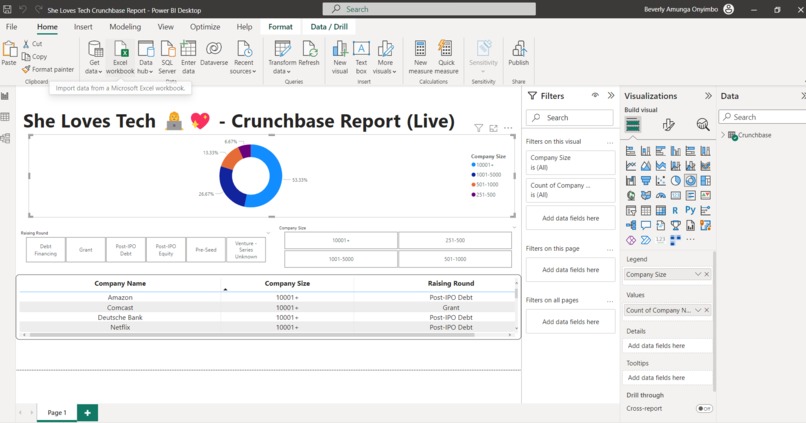Select the Gauge visual
The height and width of the screenshot is (423, 806).
click(x=661, y=196)
